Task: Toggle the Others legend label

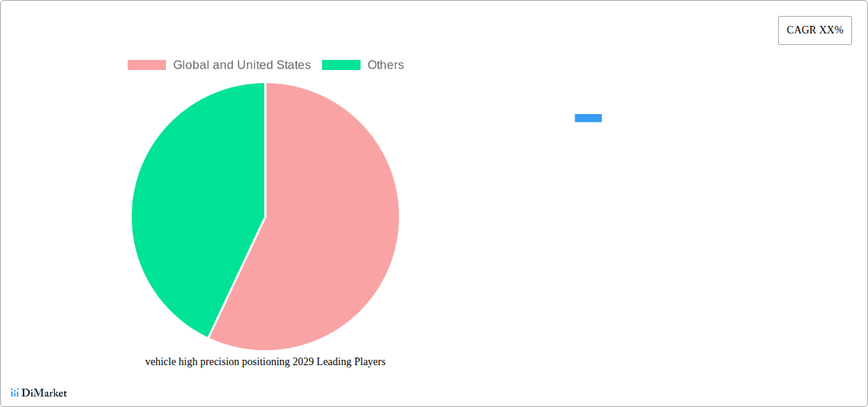Action: pos(386,65)
